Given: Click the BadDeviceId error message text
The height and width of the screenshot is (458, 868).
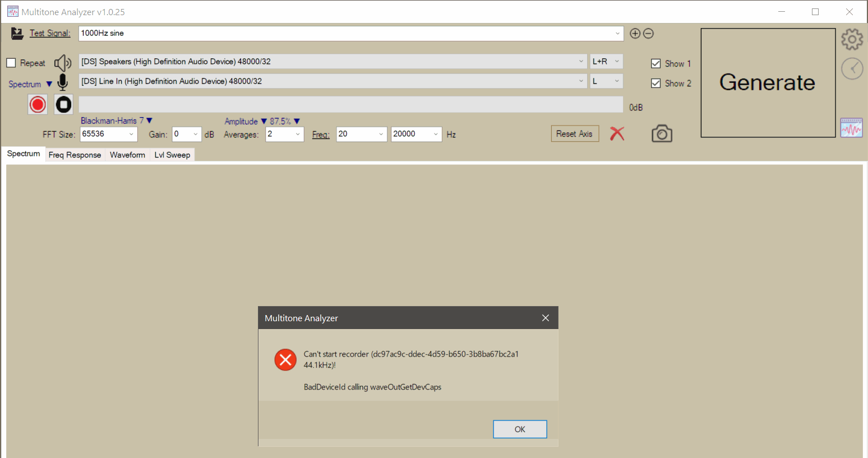Looking at the screenshot, I should click(x=372, y=387).
